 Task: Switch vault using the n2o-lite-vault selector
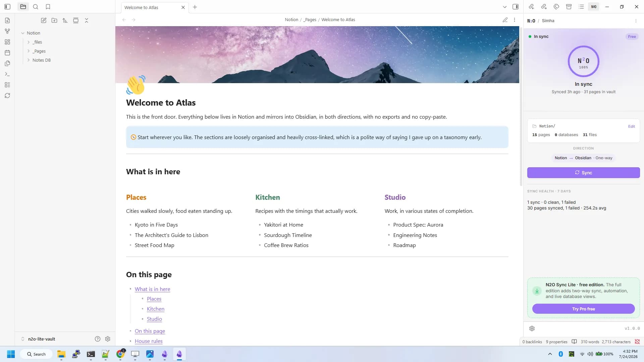(x=38, y=339)
